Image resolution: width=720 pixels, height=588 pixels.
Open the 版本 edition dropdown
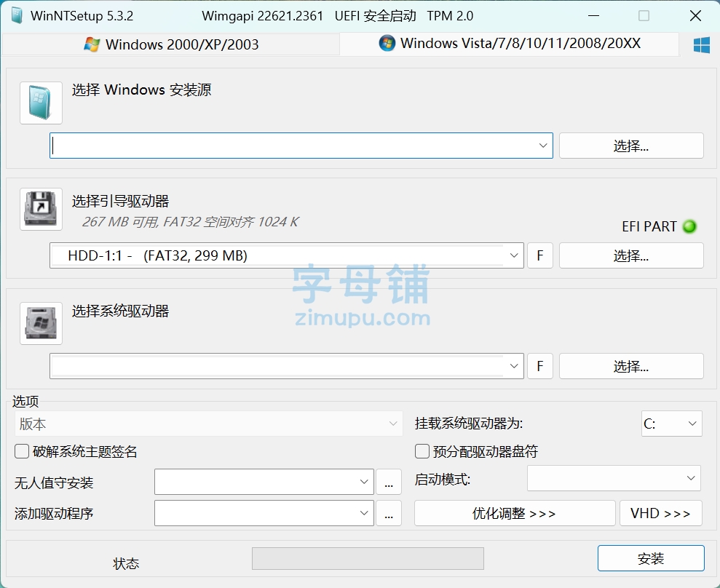(208, 424)
